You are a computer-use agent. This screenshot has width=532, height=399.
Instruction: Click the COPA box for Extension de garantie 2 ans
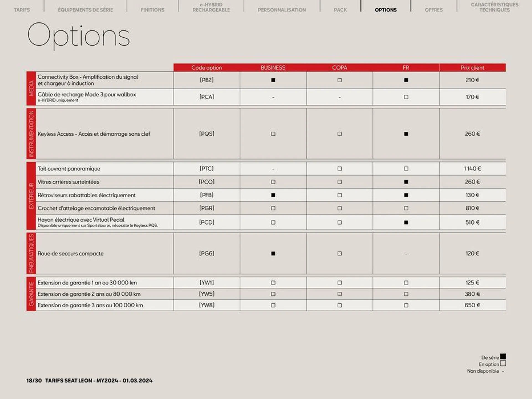(340, 294)
